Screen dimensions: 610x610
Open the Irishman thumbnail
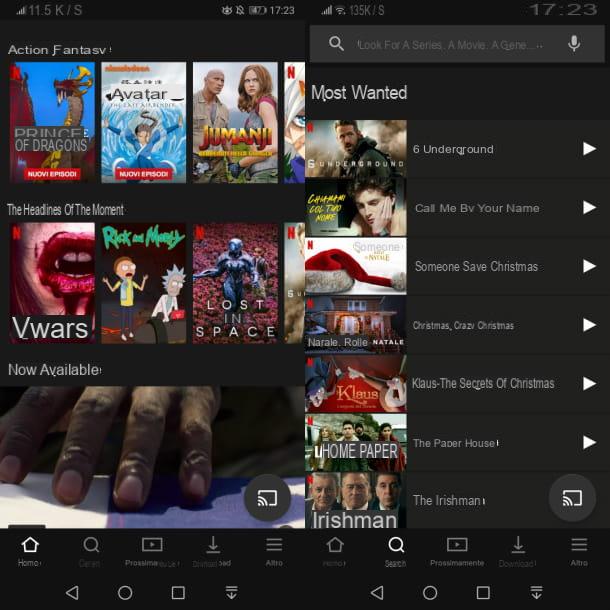point(356,501)
